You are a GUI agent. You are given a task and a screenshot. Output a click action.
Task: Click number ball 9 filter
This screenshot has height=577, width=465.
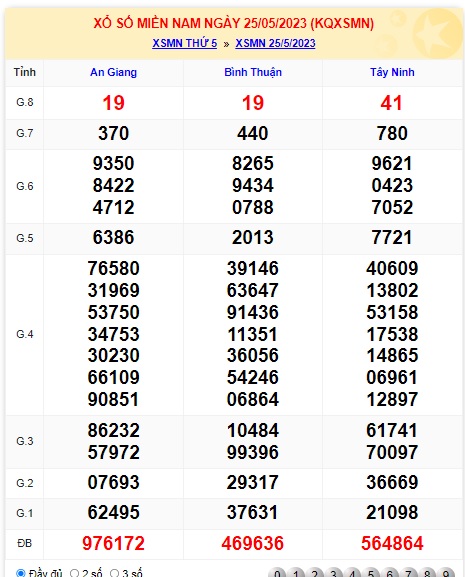click(446, 573)
